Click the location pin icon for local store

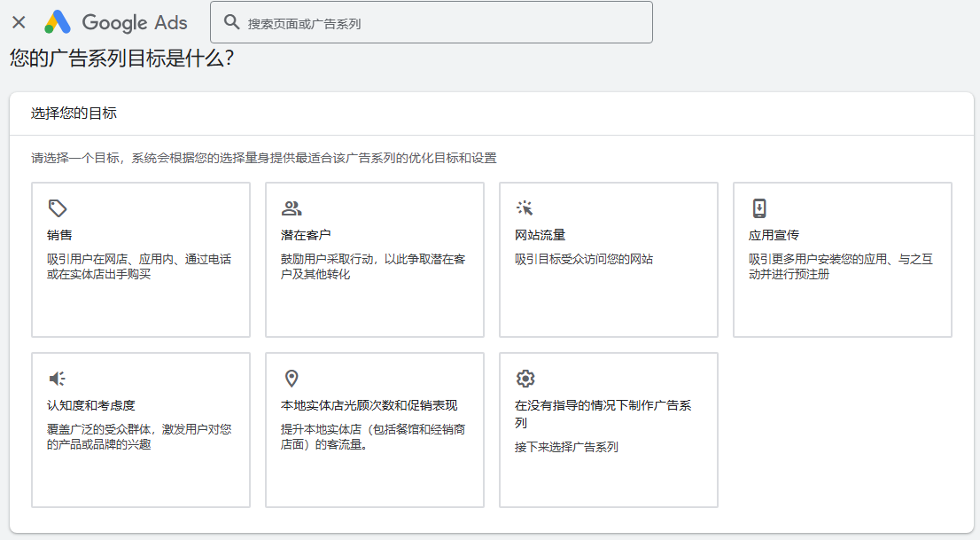click(x=292, y=379)
